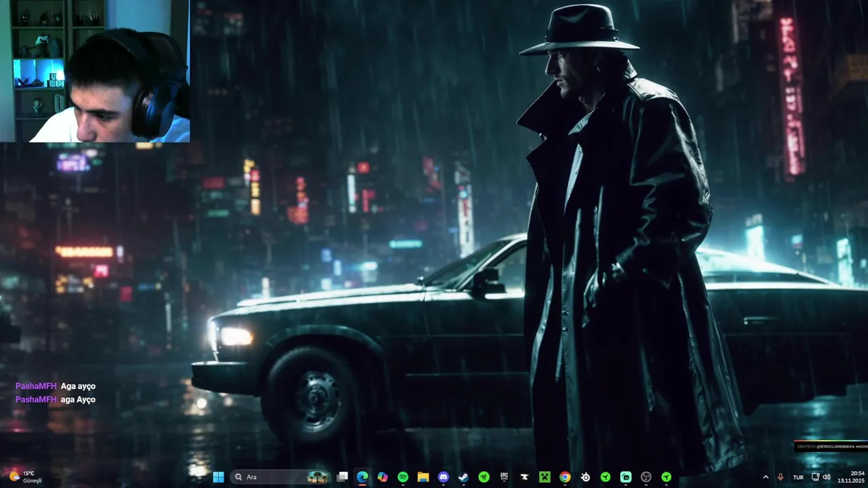Launch Microsoft Edge from the taskbar
This screenshot has width=868, height=488.
362,477
